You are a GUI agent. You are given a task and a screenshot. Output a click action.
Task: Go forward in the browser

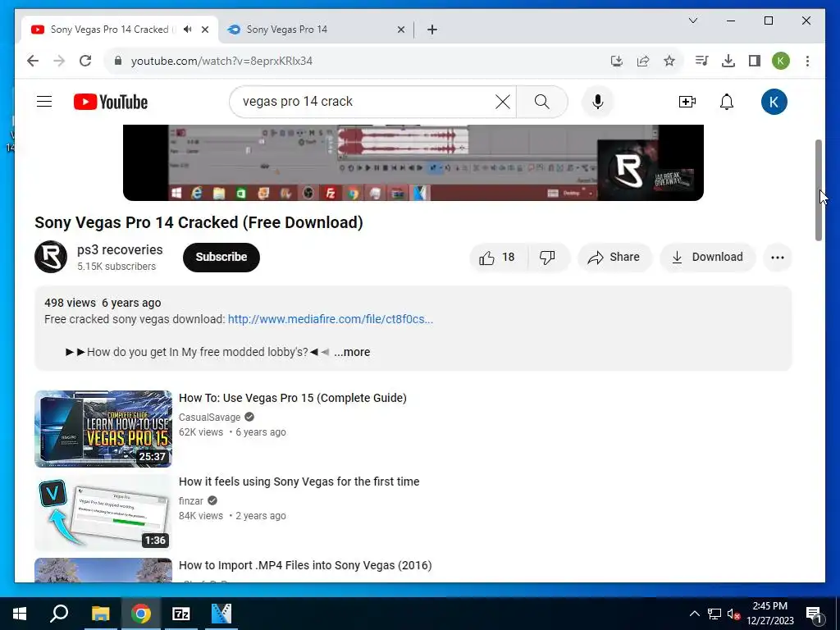point(59,61)
